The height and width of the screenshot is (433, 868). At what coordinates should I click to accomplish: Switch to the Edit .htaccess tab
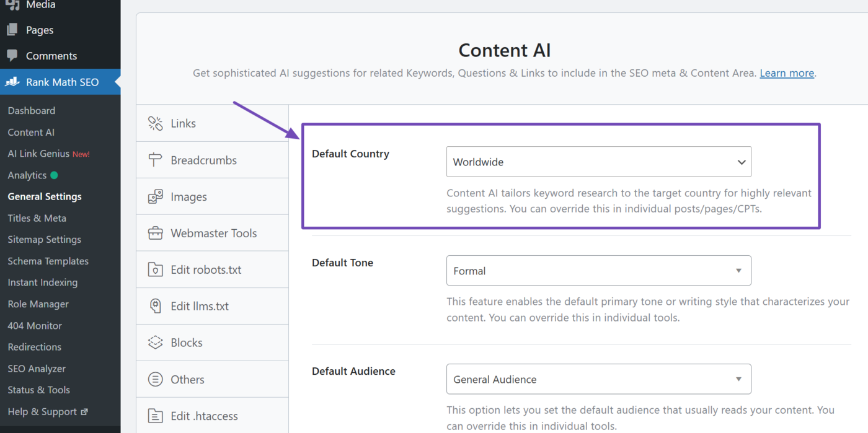[213, 416]
